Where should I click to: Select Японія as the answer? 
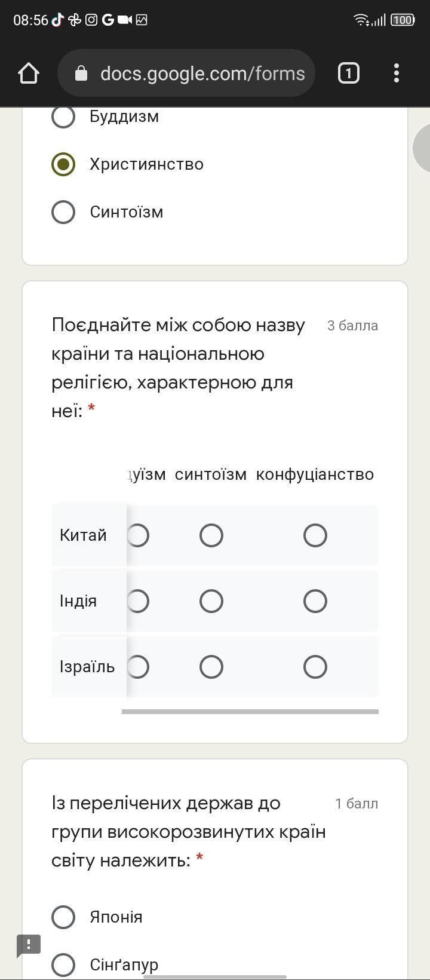pyautogui.click(x=63, y=917)
